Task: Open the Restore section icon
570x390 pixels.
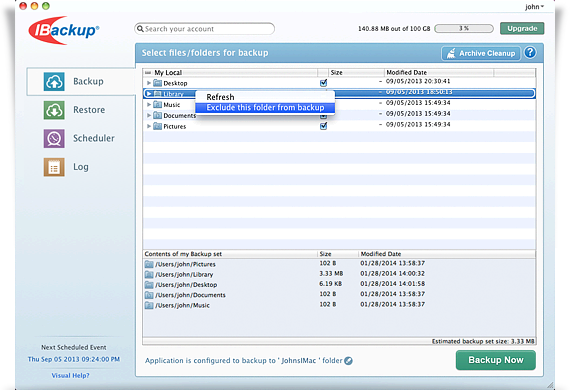Action: (54, 110)
